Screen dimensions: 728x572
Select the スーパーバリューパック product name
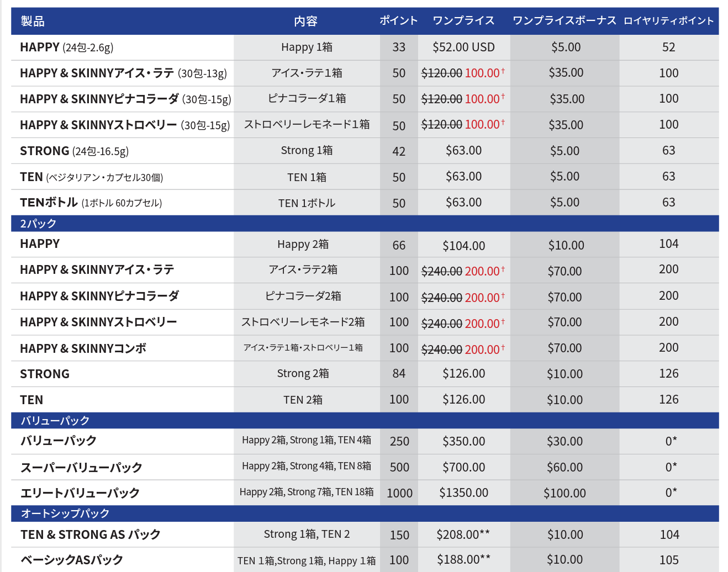point(81,468)
